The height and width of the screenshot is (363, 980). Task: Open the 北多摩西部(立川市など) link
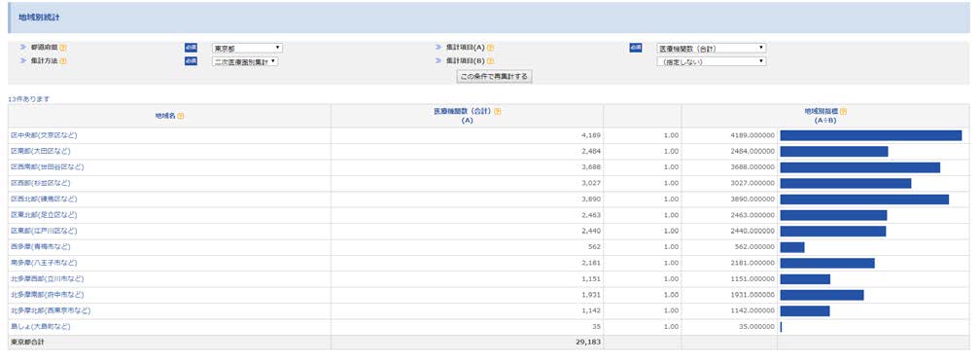[x=47, y=278]
